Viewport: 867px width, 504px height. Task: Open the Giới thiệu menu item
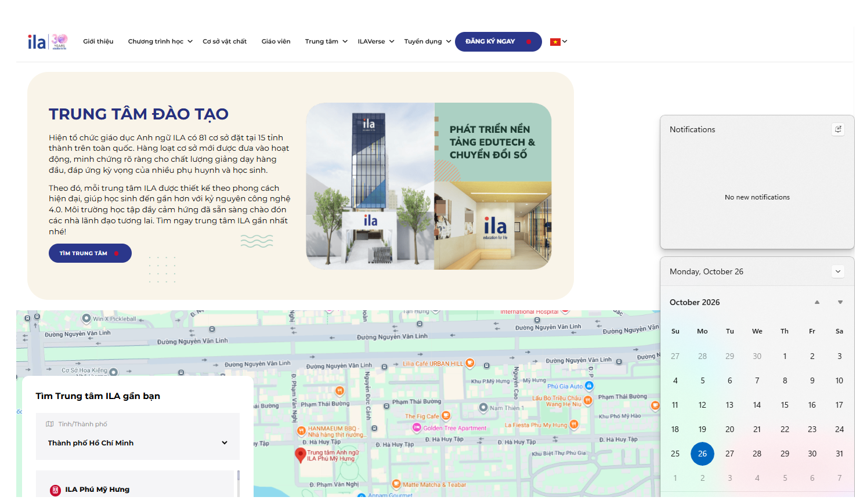(98, 42)
